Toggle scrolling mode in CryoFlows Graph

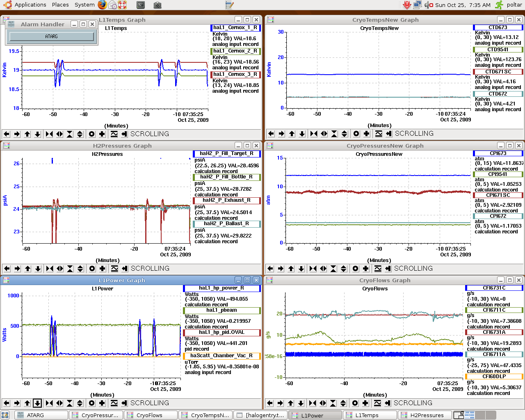[x=388, y=403]
